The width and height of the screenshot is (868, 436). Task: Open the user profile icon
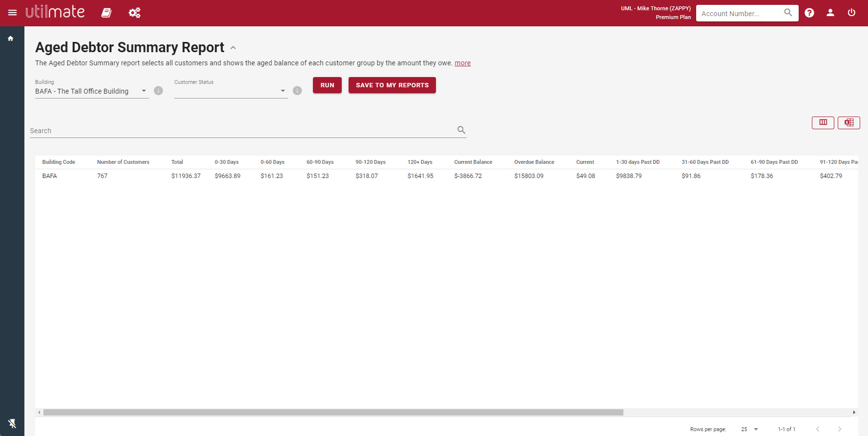click(830, 13)
